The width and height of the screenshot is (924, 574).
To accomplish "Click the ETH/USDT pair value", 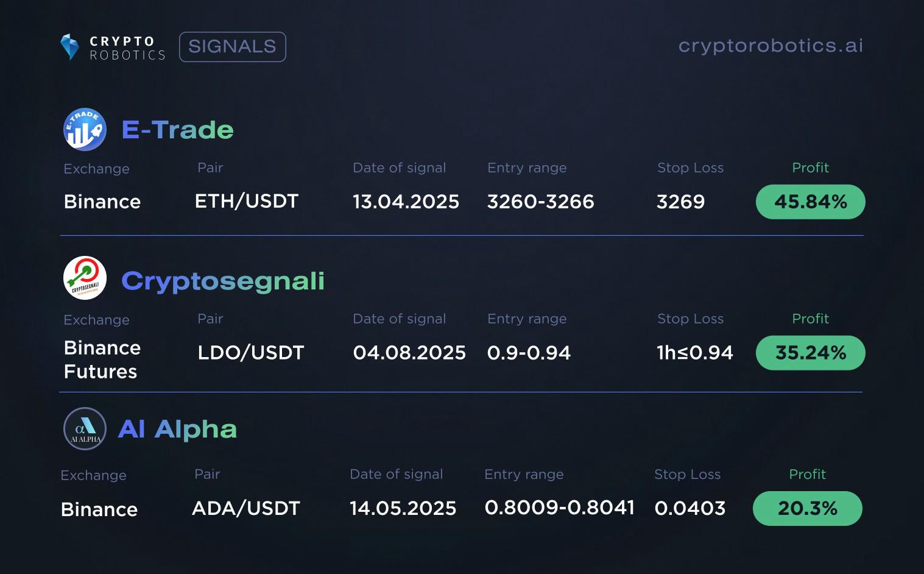I will [x=247, y=201].
